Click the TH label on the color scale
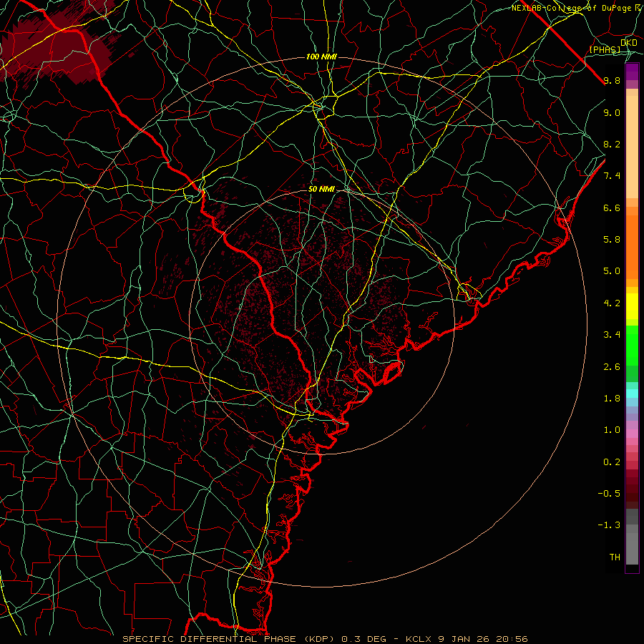644x644 pixels. click(615, 557)
